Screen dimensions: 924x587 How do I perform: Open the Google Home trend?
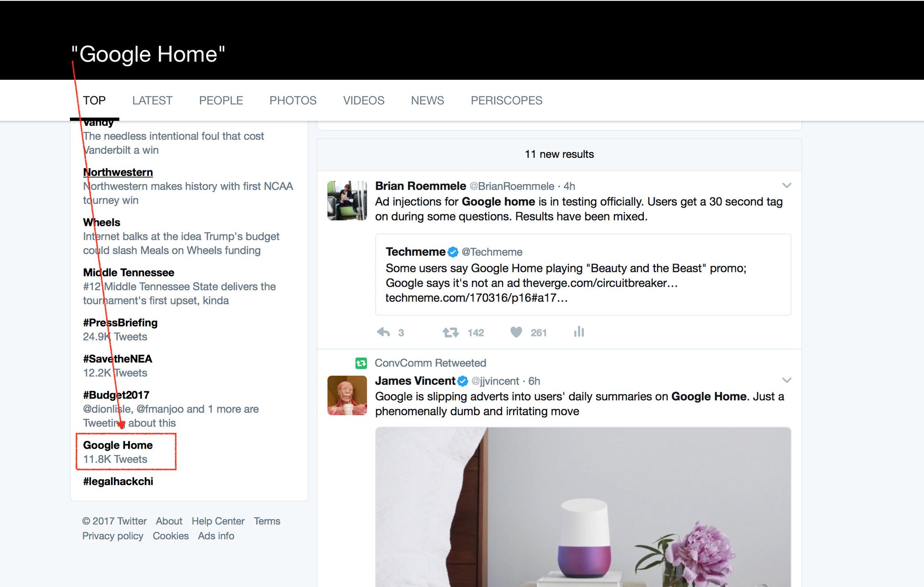[118, 445]
